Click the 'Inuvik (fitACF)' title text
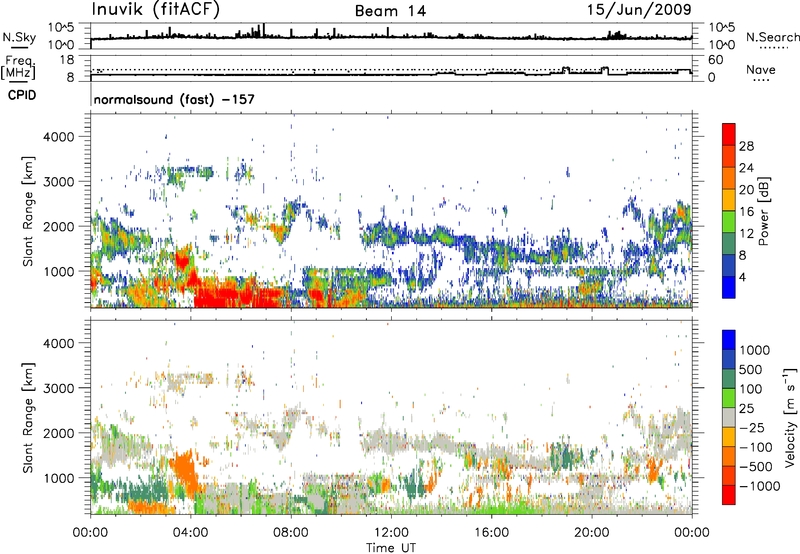Viewport: 800px width, 554px height. point(156,10)
